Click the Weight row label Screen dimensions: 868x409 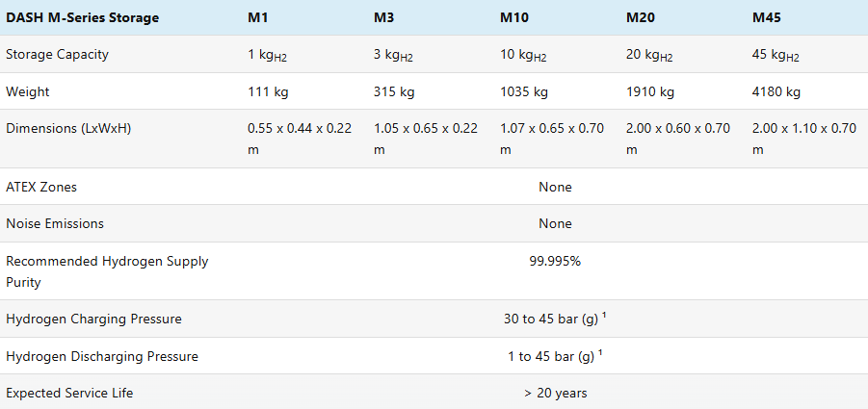coord(28,91)
